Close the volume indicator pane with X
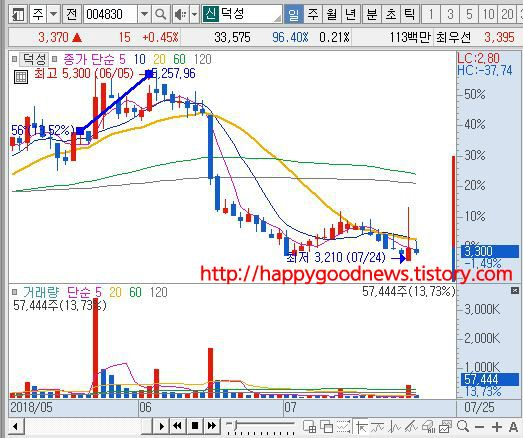 tap(515, 291)
